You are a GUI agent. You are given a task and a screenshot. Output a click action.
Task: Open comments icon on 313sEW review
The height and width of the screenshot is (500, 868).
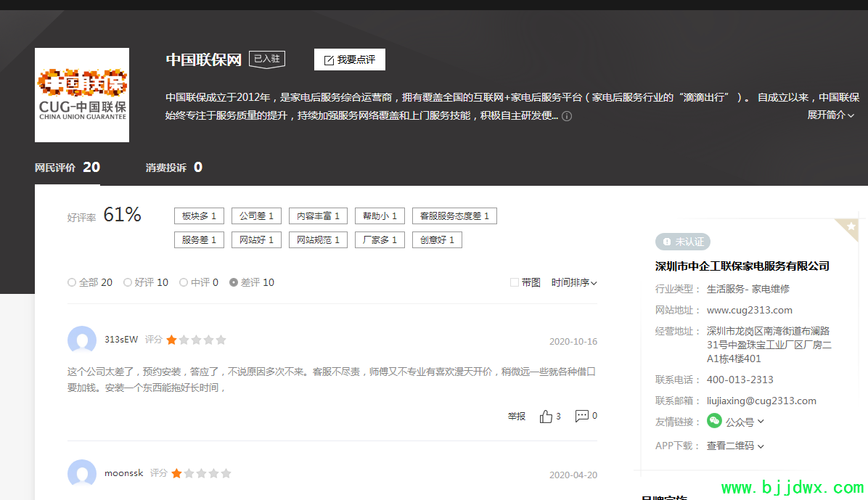tap(582, 416)
